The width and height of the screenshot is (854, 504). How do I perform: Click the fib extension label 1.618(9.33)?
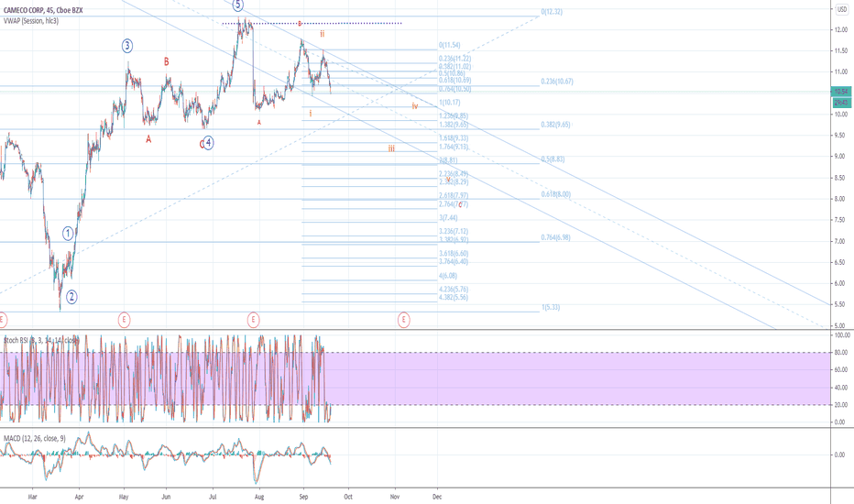(454, 138)
